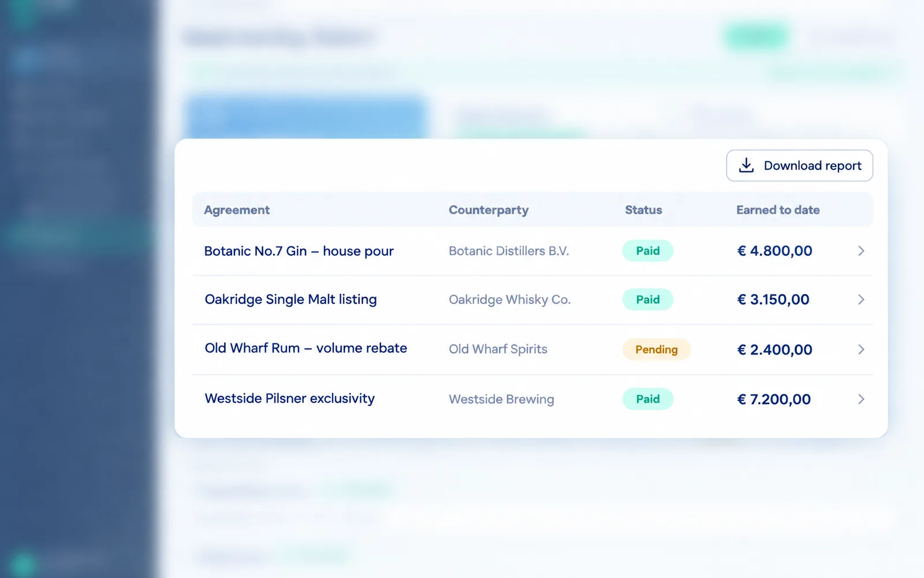
Task: Click the amount € 4.800,00
Action: [x=774, y=251]
